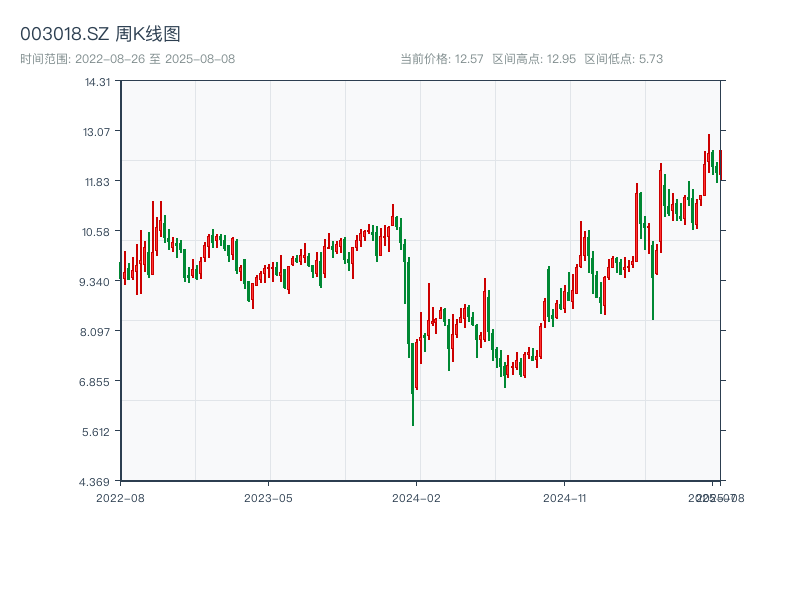Click the 4.369 y-axis price label
800x600 pixels.
click(x=97, y=482)
